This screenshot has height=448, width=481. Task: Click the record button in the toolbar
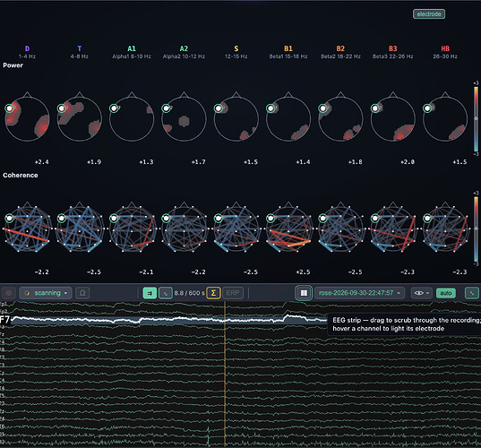click(x=9, y=293)
